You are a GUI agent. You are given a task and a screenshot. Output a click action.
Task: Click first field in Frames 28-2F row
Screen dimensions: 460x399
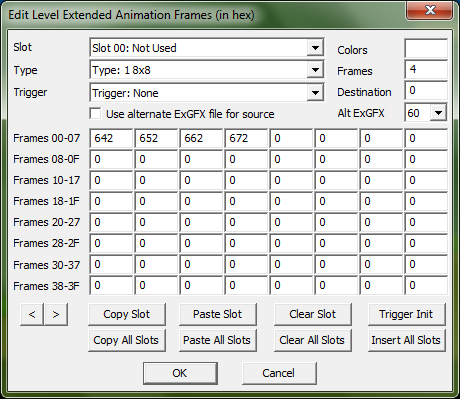click(x=111, y=243)
